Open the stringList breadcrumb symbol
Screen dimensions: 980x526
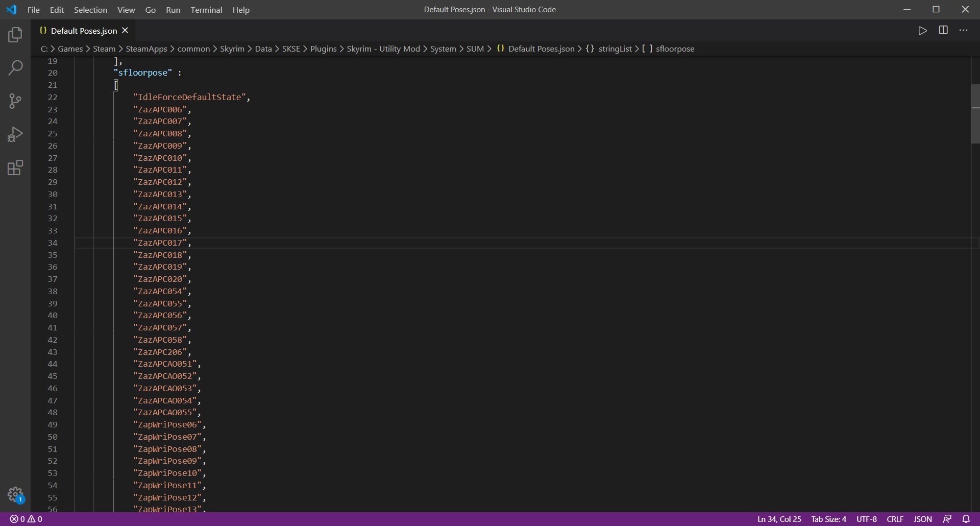pos(608,49)
